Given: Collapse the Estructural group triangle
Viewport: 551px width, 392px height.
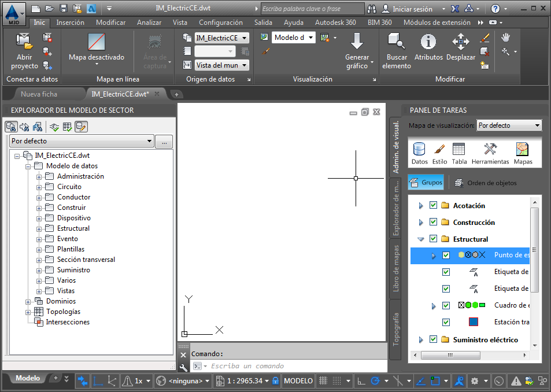Looking at the screenshot, I should (x=421, y=239).
